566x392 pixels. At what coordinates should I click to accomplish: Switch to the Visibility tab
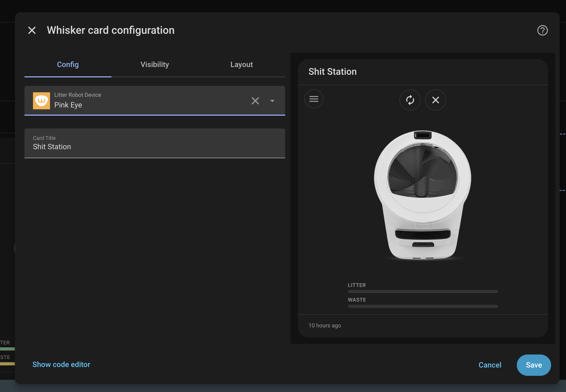coord(155,65)
